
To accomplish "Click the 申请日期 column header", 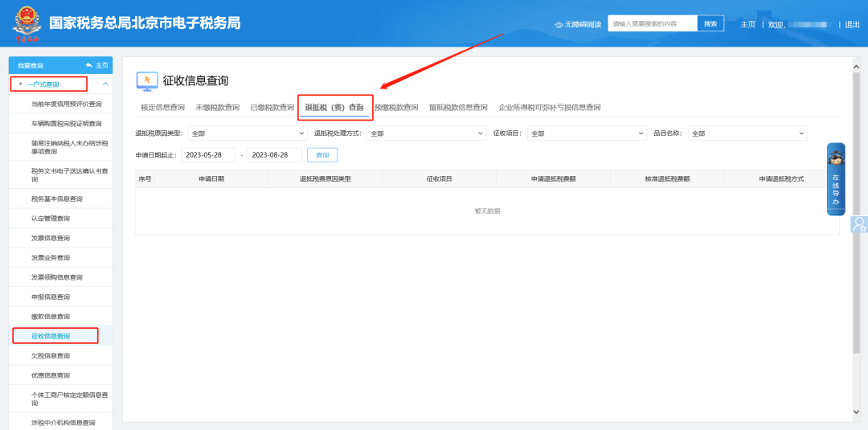I will click(x=211, y=178).
